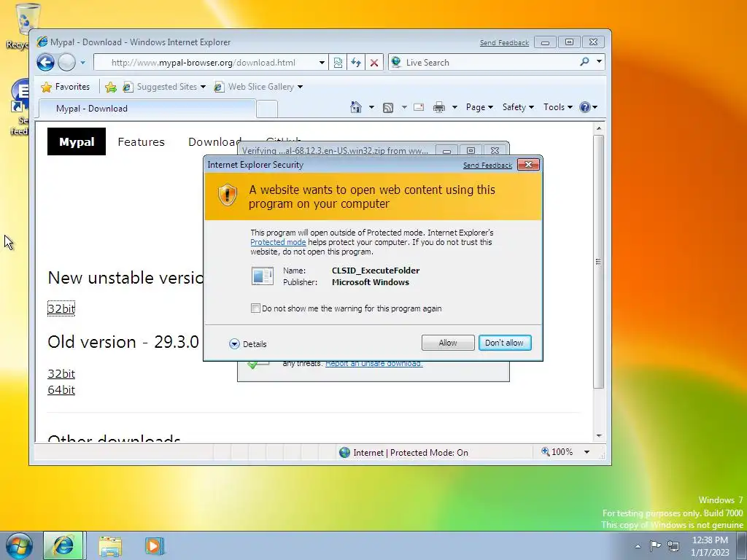Click Internet Protected Mode status bar zone
This screenshot has height=560, width=747.
(404, 452)
